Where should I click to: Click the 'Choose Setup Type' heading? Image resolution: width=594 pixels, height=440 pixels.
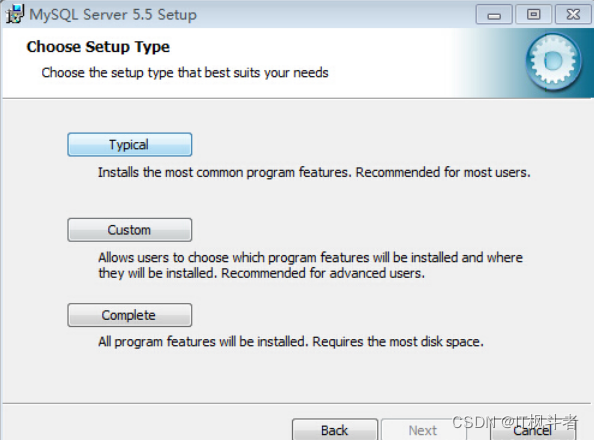[x=98, y=47]
